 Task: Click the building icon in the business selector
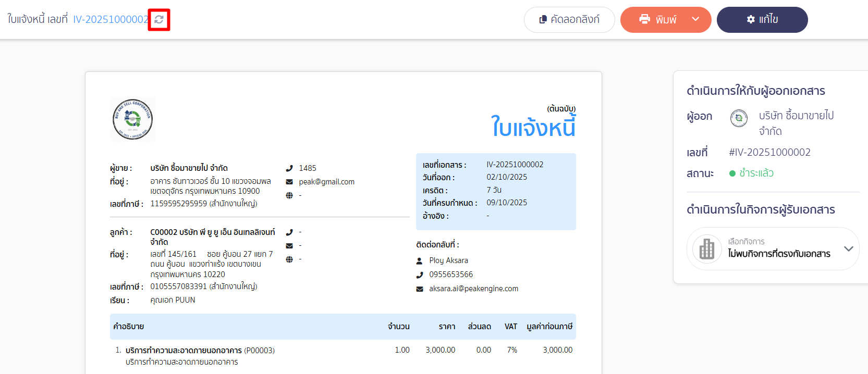707,249
